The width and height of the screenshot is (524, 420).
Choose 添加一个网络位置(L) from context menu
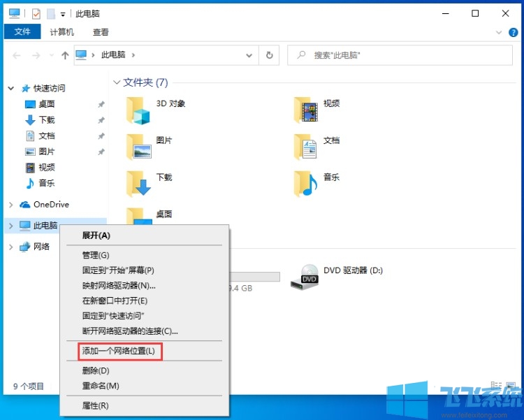point(118,351)
